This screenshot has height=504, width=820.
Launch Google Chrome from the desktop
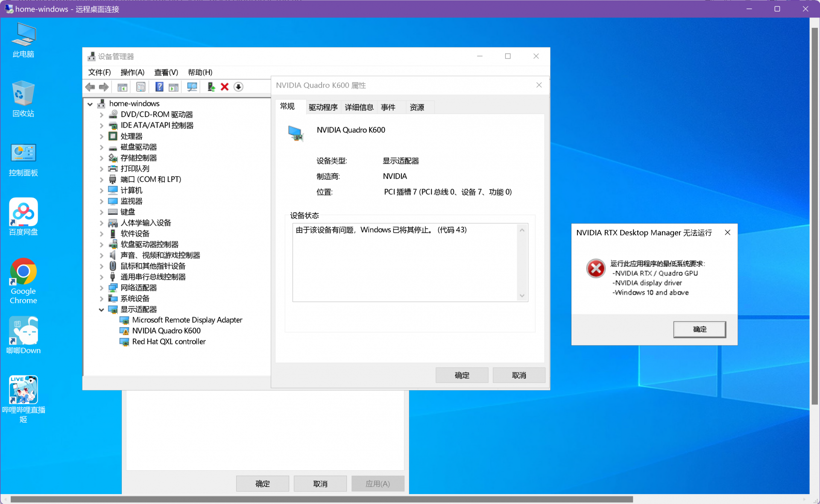pyautogui.click(x=23, y=281)
